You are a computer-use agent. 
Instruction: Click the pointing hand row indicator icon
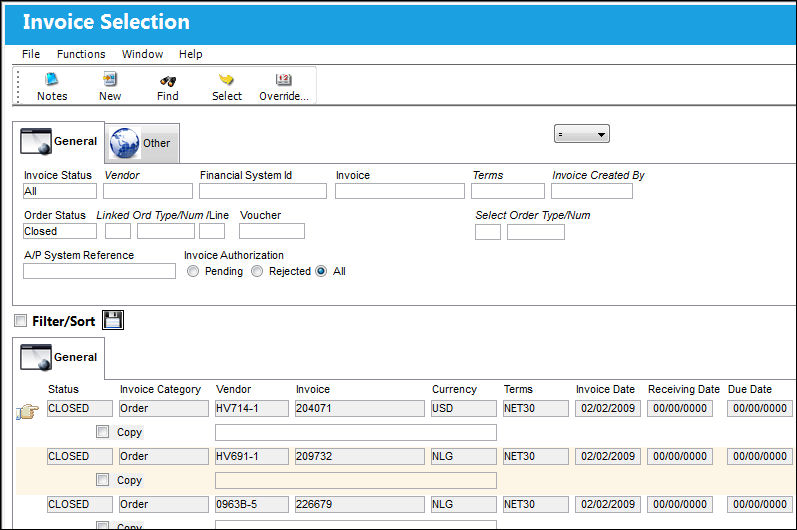[x=27, y=411]
